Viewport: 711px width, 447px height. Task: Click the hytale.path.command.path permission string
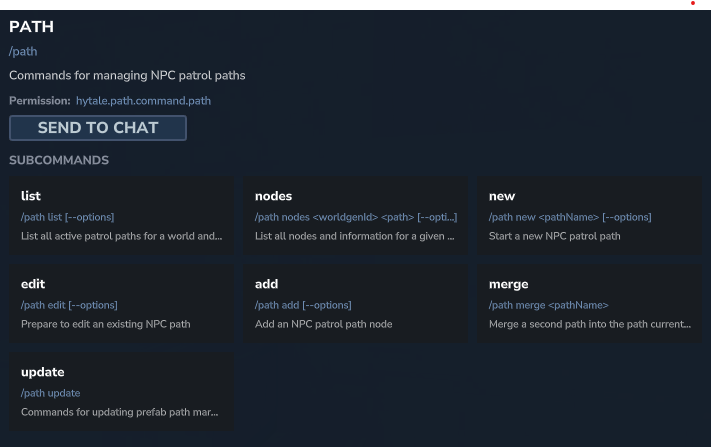(x=143, y=101)
